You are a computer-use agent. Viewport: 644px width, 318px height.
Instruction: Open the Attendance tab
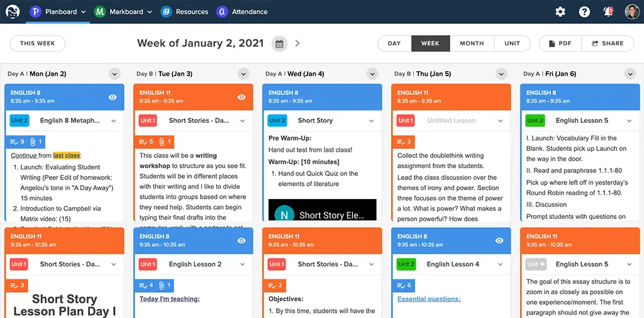point(242,12)
